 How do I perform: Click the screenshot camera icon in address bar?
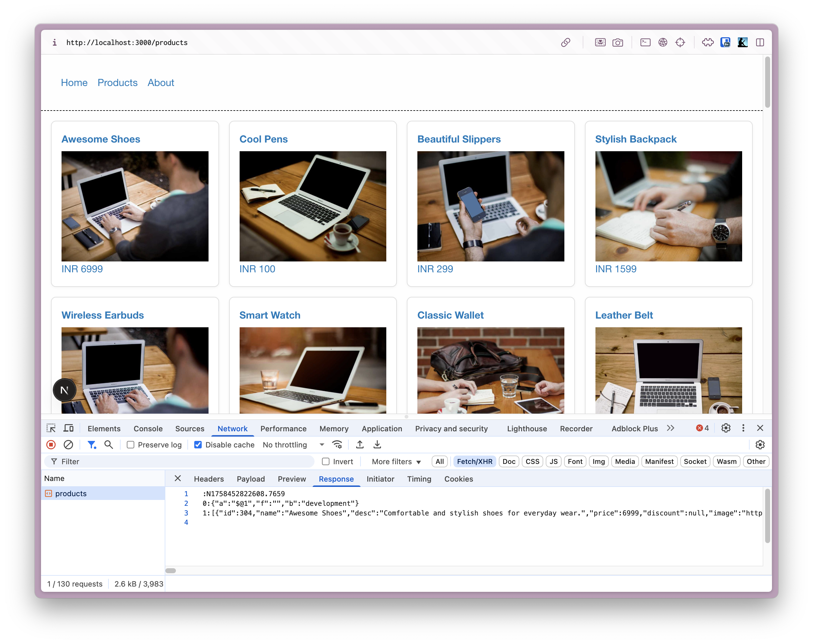(618, 43)
